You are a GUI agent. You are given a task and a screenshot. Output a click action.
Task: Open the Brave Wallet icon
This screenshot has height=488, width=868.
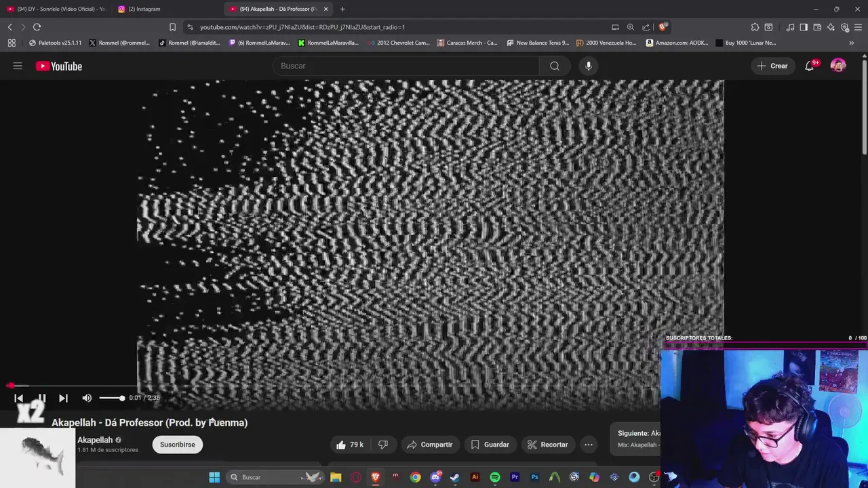tap(817, 27)
